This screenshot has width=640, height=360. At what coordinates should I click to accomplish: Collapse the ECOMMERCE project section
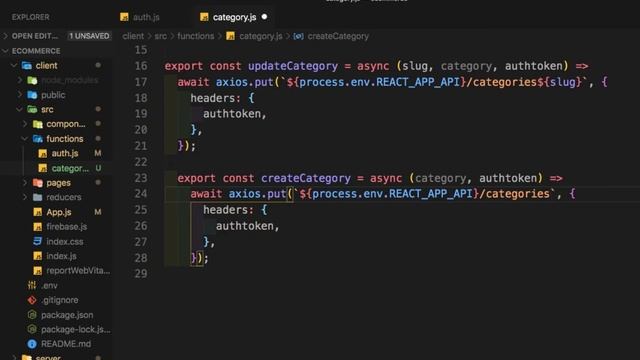point(6,51)
